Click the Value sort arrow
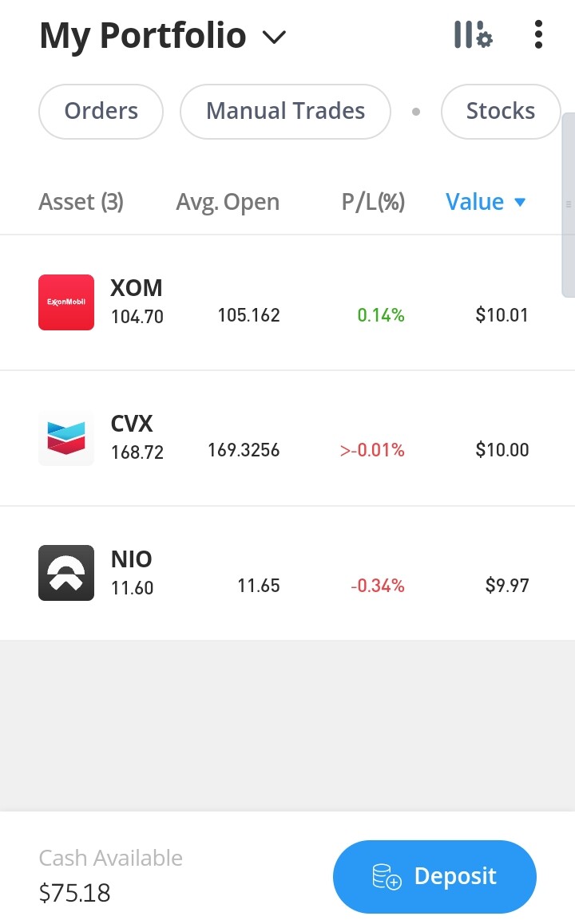575x924 pixels. (x=520, y=202)
